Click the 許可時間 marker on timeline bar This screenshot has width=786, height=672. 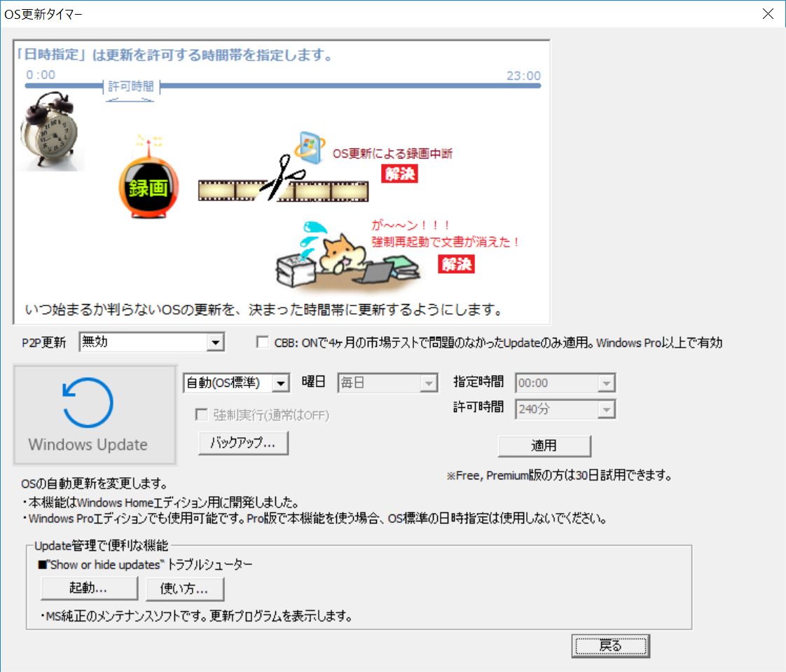131,86
